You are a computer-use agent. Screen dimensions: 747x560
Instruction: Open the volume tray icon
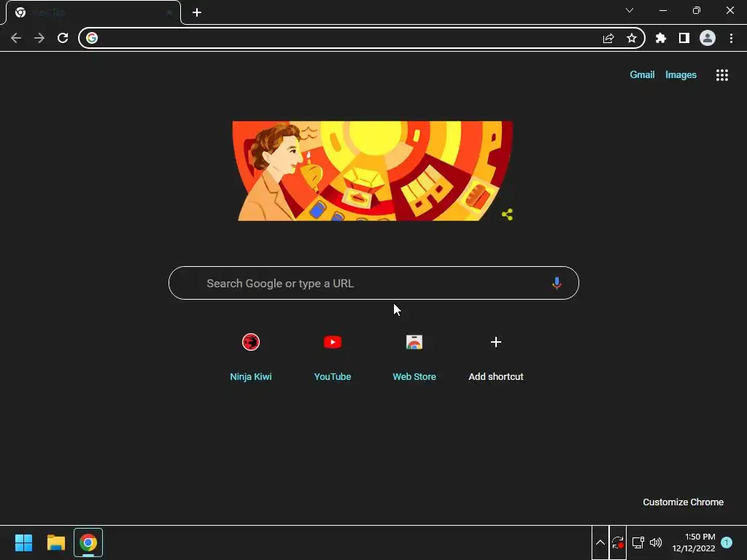point(656,542)
